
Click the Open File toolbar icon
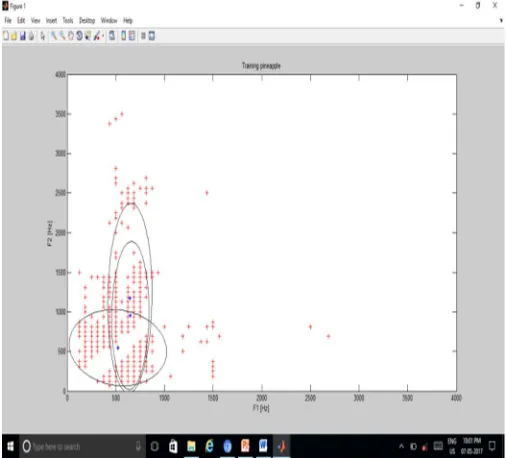point(14,36)
